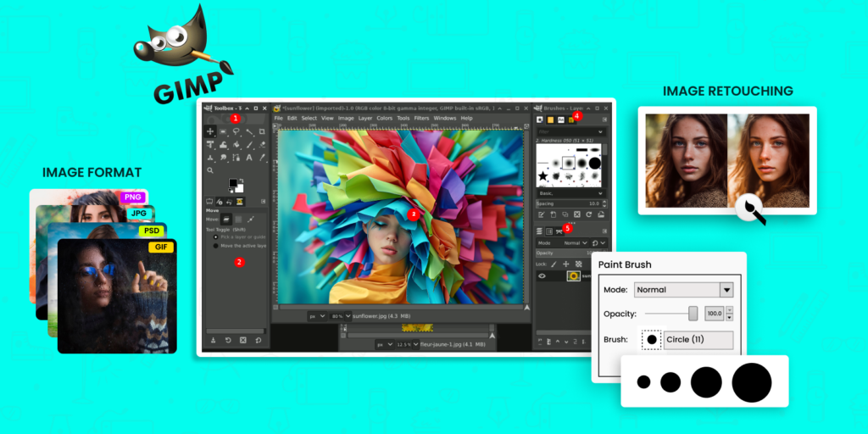Toggle sunflower layer visibility eye
The height and width of the screenshot is (434, 868).
542,276
